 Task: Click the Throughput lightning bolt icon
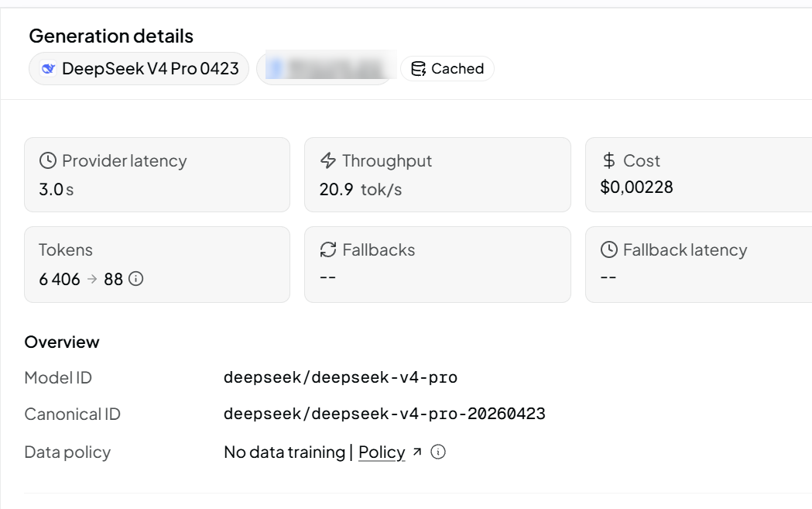(x=328, y=160)
